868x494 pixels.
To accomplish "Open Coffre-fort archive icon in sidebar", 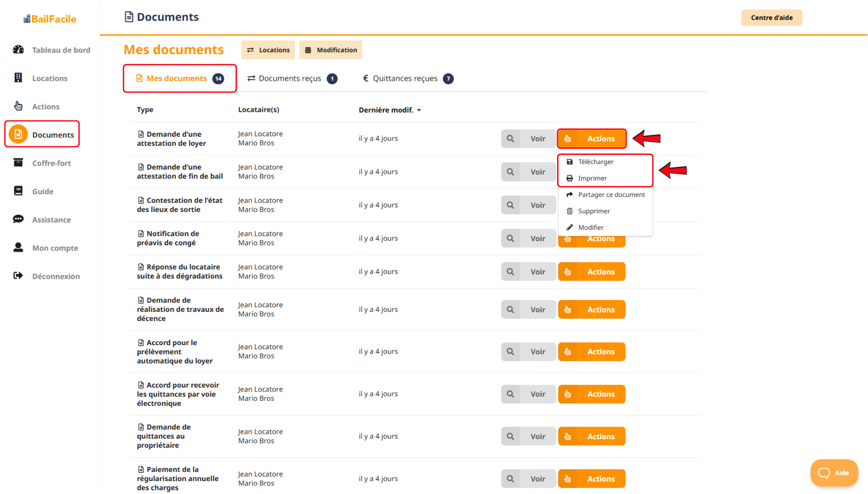I will pyautogui.click(x=18, y=163).
